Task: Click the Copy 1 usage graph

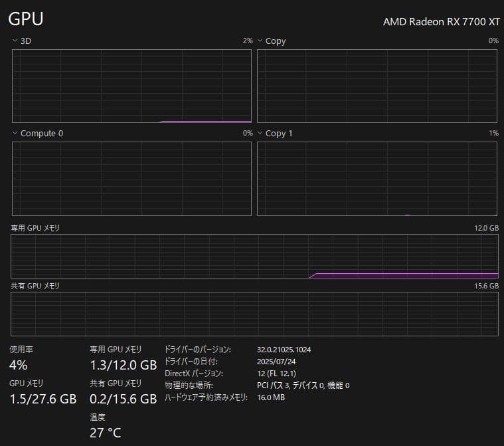Action: (377, 178)
